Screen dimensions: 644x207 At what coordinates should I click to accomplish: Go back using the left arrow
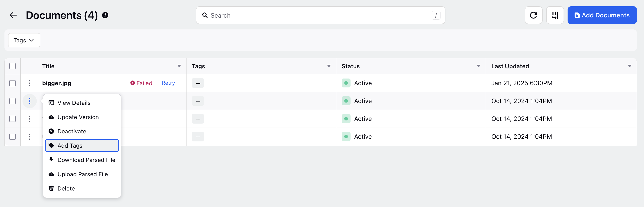(x=13, y=15)
